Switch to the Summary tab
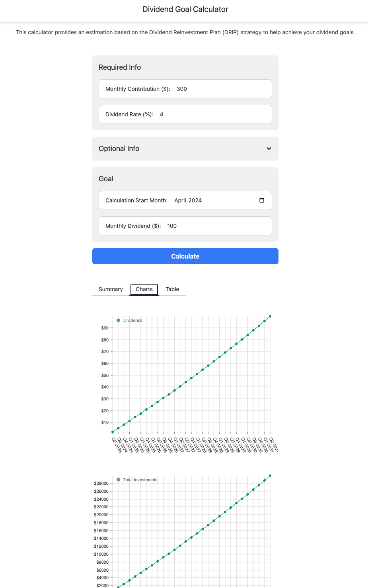The image size is (368, 588). [111, 289]
